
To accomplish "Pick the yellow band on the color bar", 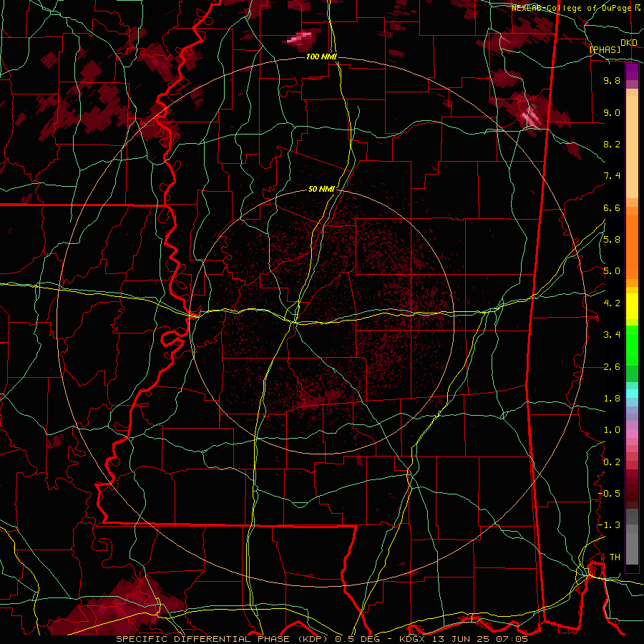I will pos(632,306).
